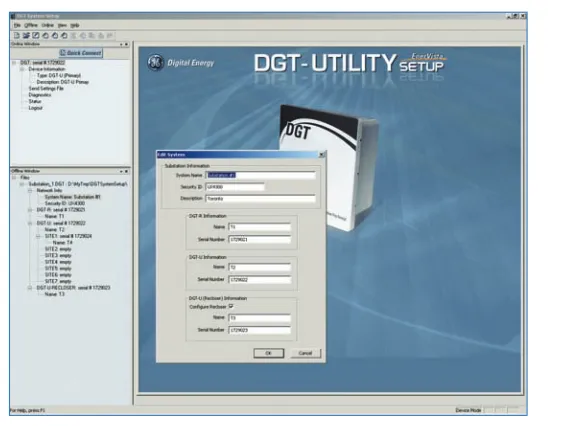The image size is (568, 426).
Task: Click the Quick Connect button
Action: point(81,53)
